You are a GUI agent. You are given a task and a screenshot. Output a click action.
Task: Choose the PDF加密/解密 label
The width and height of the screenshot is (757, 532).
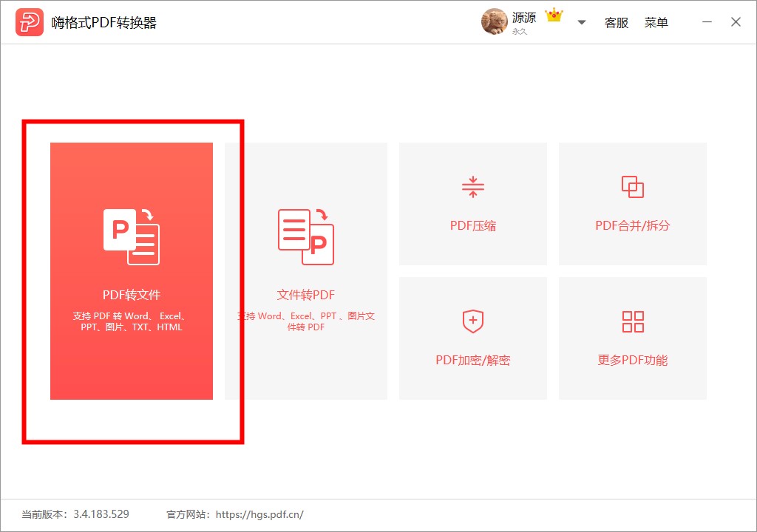pos(473,360)
